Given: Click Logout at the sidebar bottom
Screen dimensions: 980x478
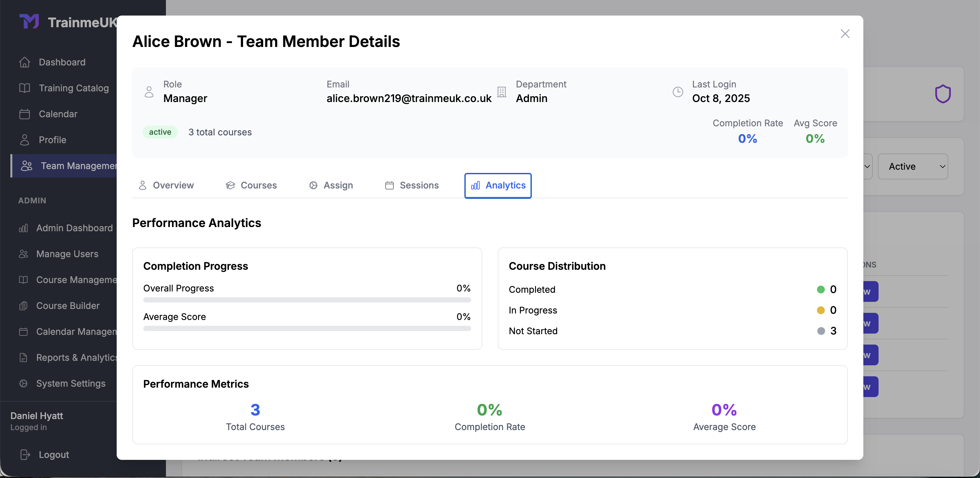Looking at the screenshot, I should (54, 454).
